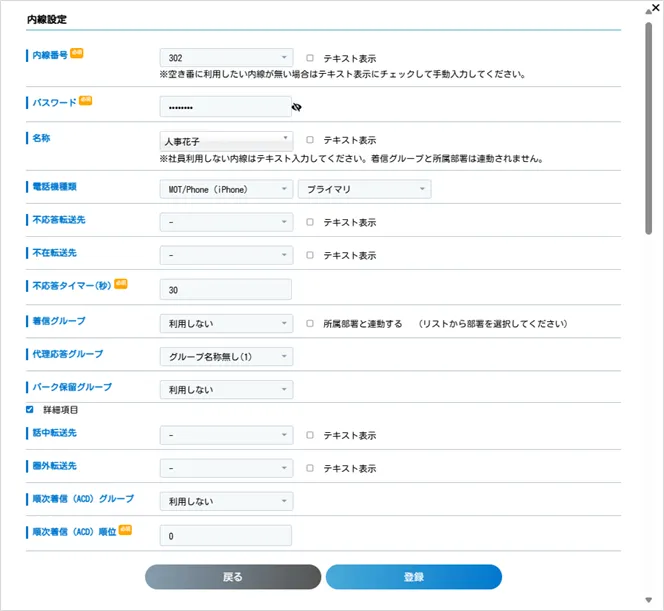The image size is (664, 611).
Task: Enable text display for extension number
Action: tap(310, 59)
